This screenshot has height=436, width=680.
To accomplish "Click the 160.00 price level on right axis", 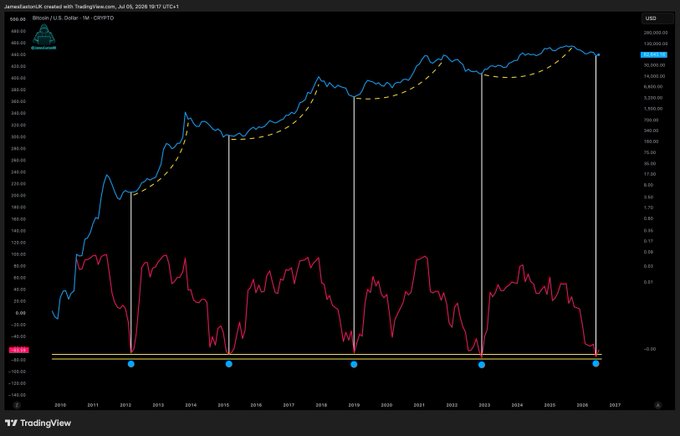I will 651,142.
